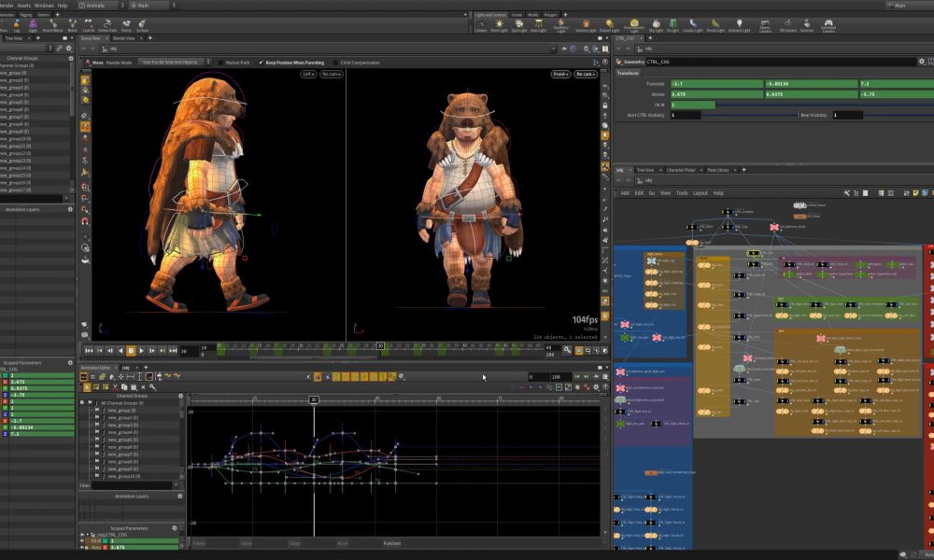Create a Stereo Camera from the shelf
Screen dimensions: 934x560
tap(766, 25)
